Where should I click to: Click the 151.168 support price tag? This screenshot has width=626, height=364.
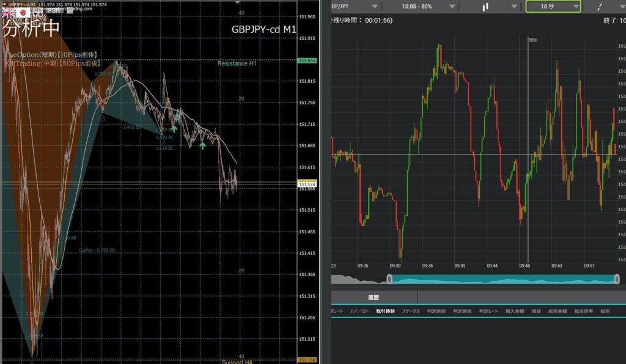pos(307,360)
